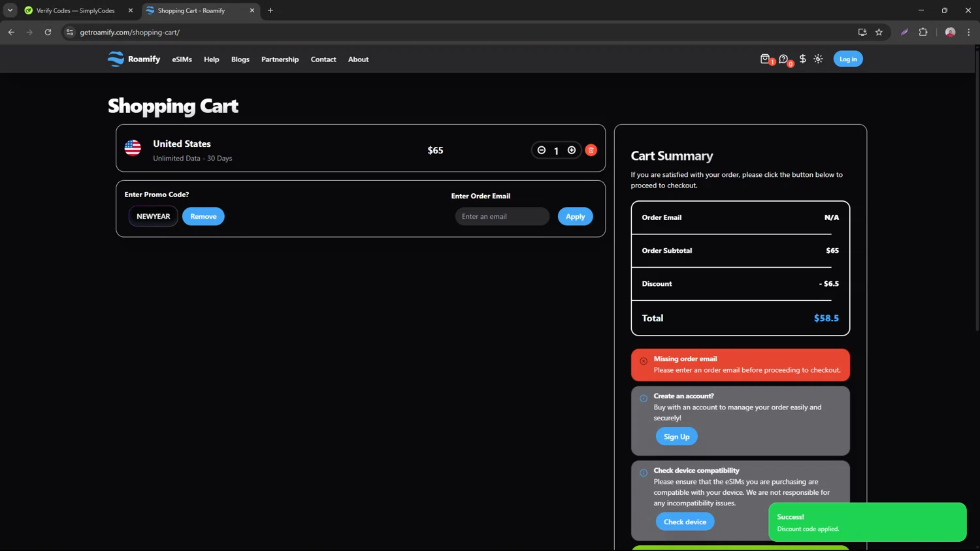
Task: Click the Total $58.5 amount
Action: (x=826, y=318)
